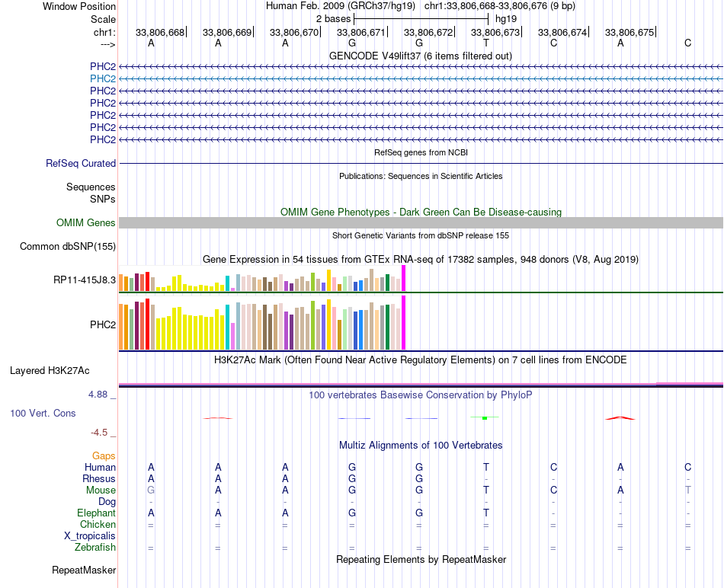Click the PHC2 label beside the GTEx chart
This screenshot has height=588, width=724.
[103, 324]
